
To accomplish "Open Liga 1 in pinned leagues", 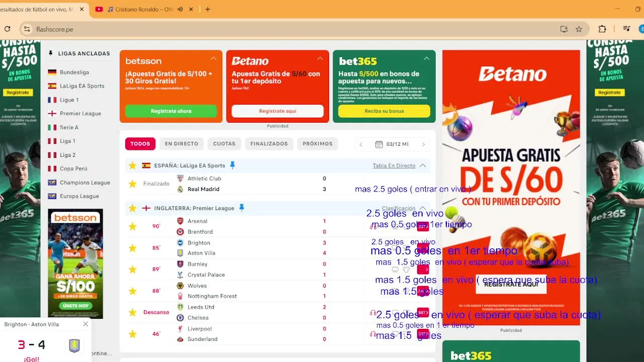I will (67, 141).
